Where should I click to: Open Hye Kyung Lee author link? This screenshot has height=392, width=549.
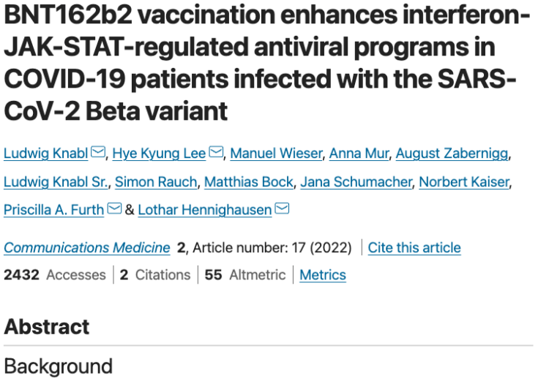159,153
